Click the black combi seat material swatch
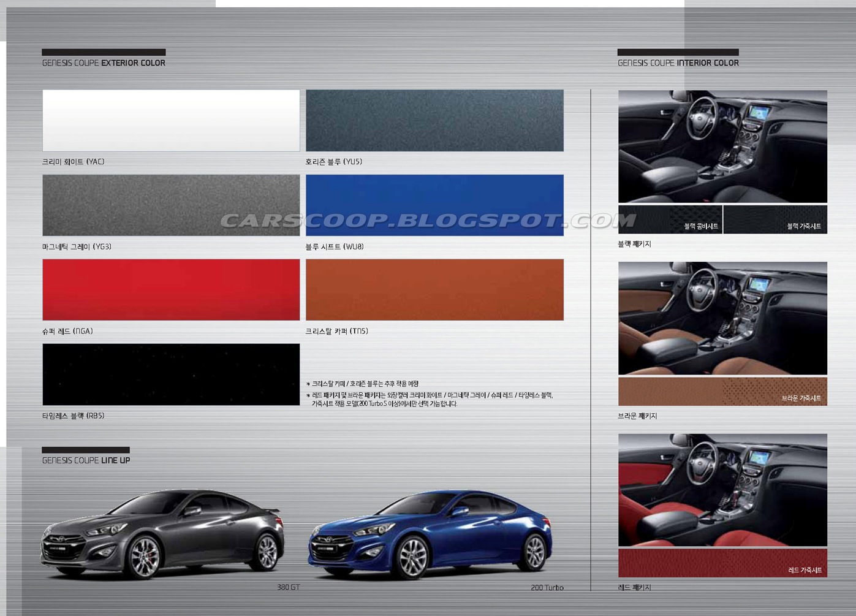Viewport: 856px width, 616px height. 670,219
